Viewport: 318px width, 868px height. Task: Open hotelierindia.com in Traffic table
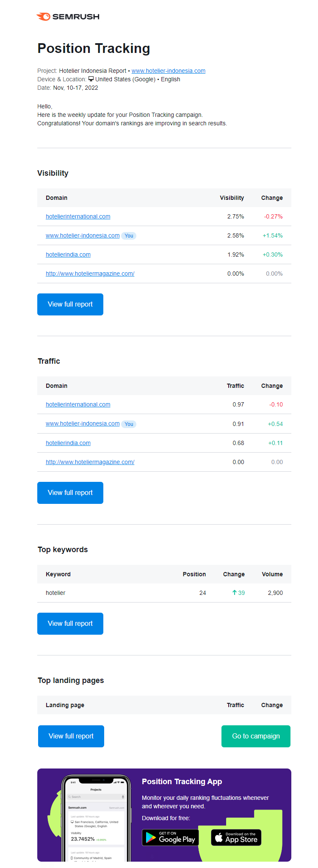click(x=68, y=443)
